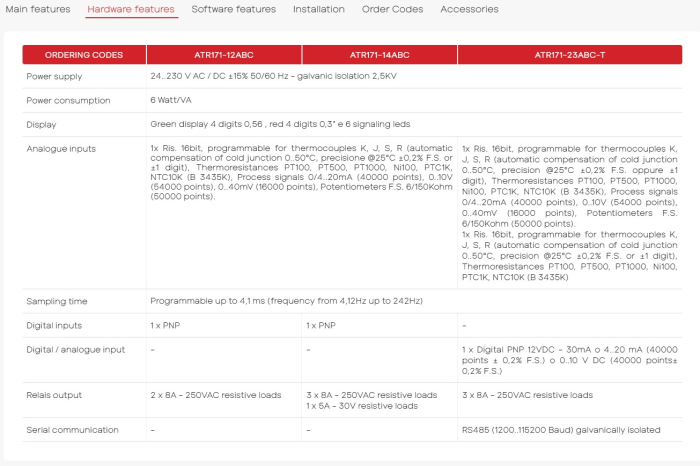Click the 1 x 5A - 30V resistive loads text
The height and width of the screenshot is (466, 700).
pos(362,406)
